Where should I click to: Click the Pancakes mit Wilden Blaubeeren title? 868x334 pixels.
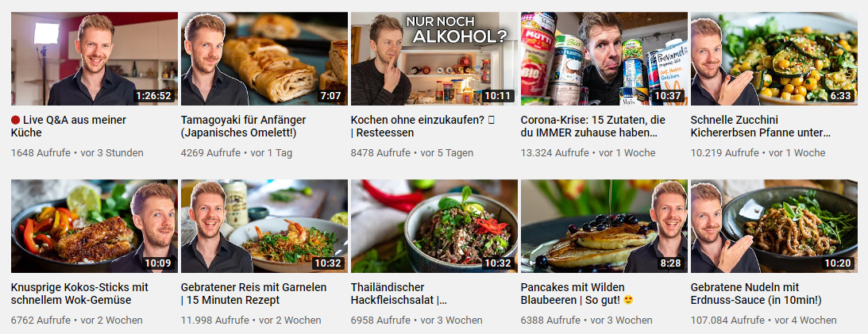pos(577,294)
